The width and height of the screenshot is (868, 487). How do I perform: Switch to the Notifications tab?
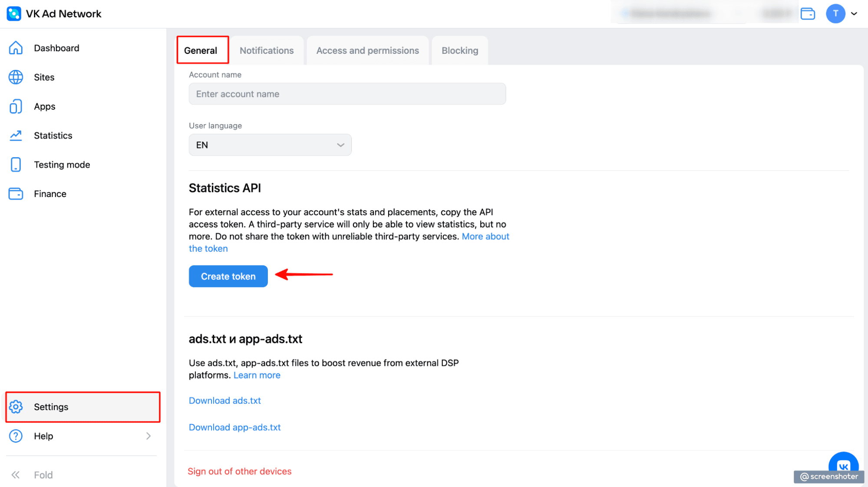[x=266, y=50]
